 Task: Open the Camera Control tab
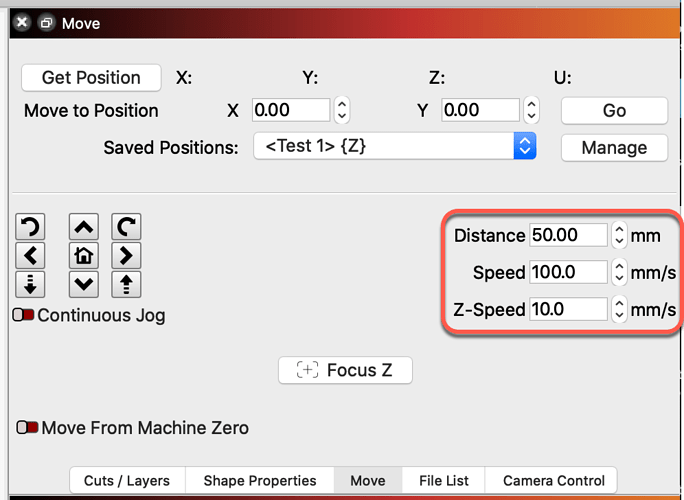pos(554,480)
